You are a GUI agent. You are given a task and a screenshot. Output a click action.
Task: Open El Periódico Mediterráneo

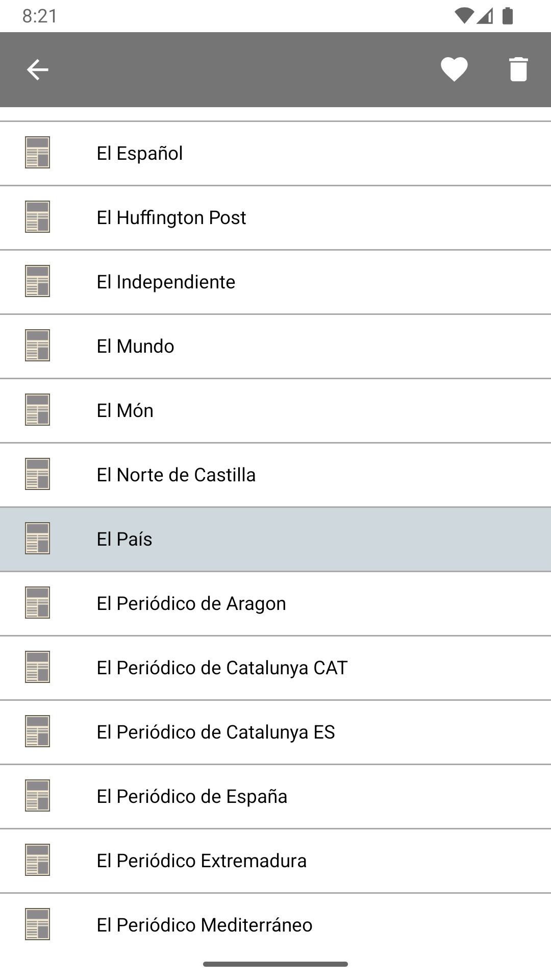(x=205, y=925)
